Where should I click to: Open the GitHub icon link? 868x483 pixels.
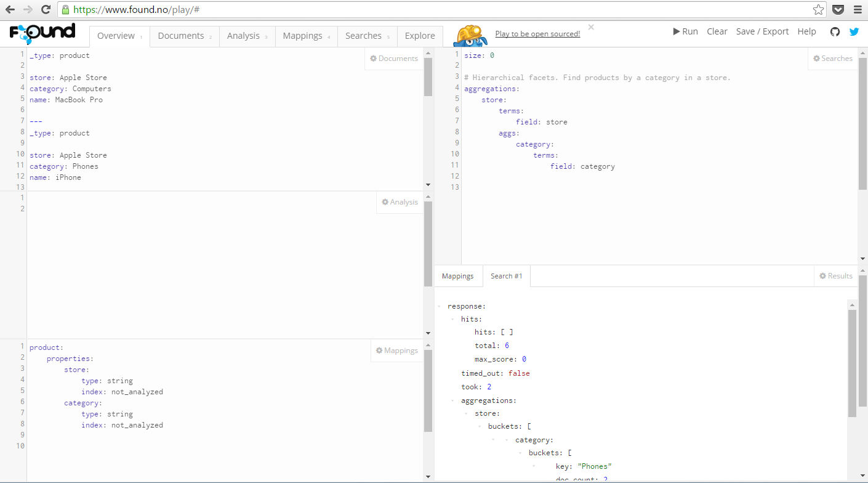tap(835, 32)
